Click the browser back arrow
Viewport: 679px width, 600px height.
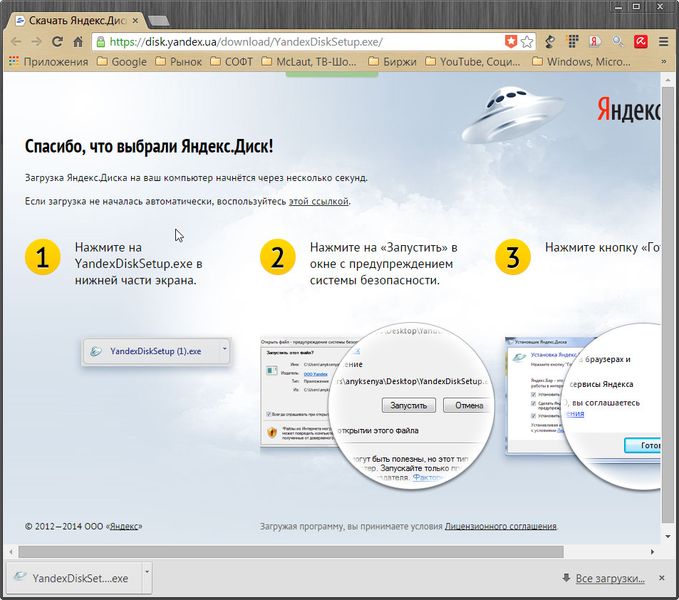pyautogui.click(x=16, y=42)
